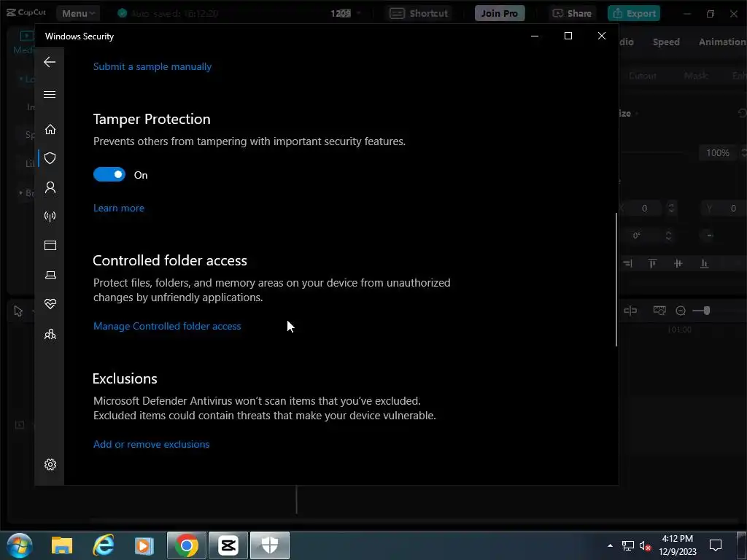
Task: Click CapCut align vertical center icon
Action: (x=678, y=263)
